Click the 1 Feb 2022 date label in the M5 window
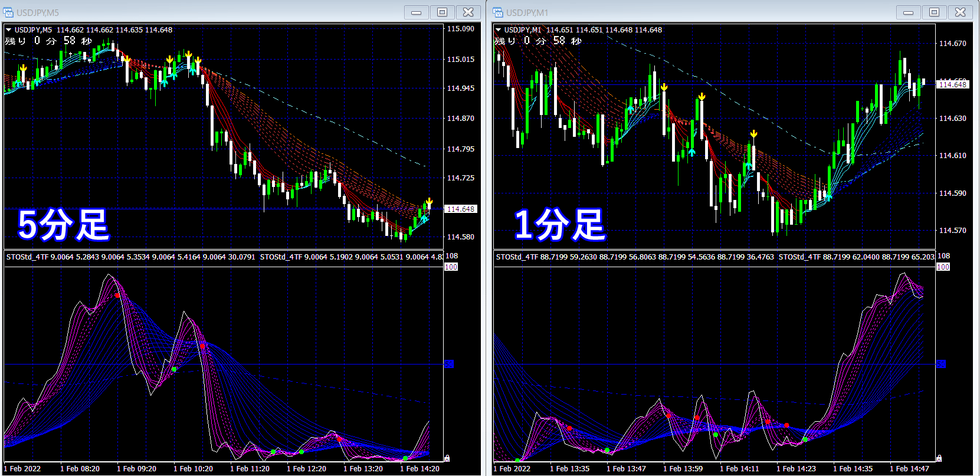The image size is (980, 476). pyautogui.click(x=22, y=469)
